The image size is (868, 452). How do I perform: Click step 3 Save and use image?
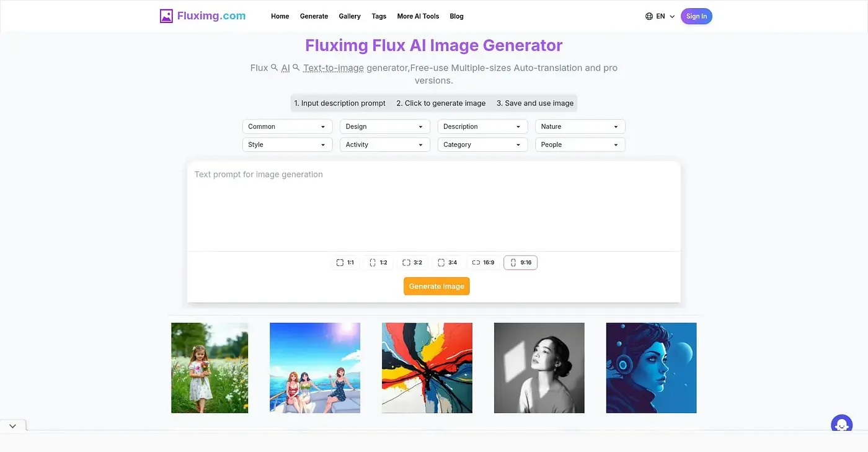(x=535, y=103)
